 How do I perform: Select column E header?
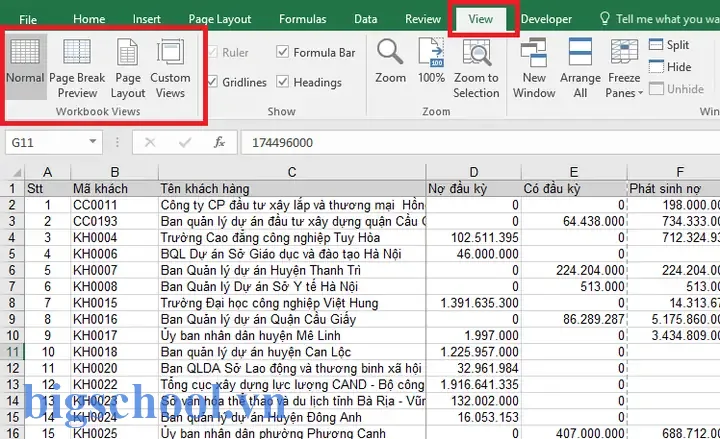pyautogui.click(x=574, y=172)
